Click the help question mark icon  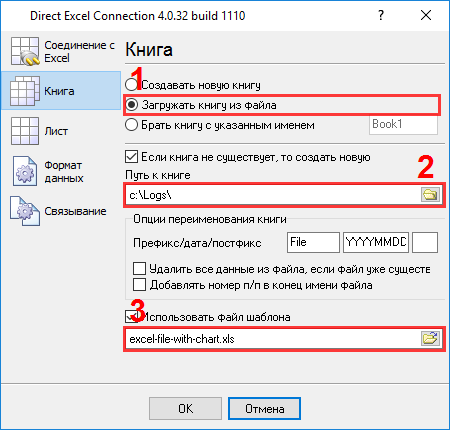[381, 15]
